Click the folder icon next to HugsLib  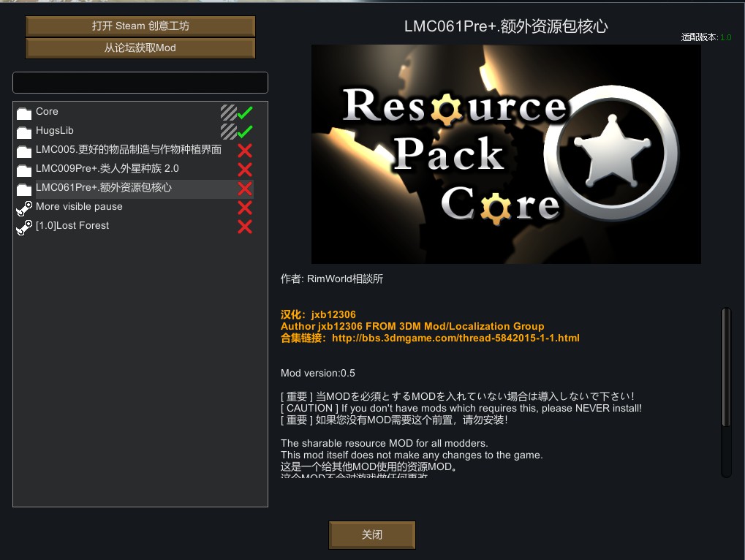pyautogui.click(x=24, y=132)
